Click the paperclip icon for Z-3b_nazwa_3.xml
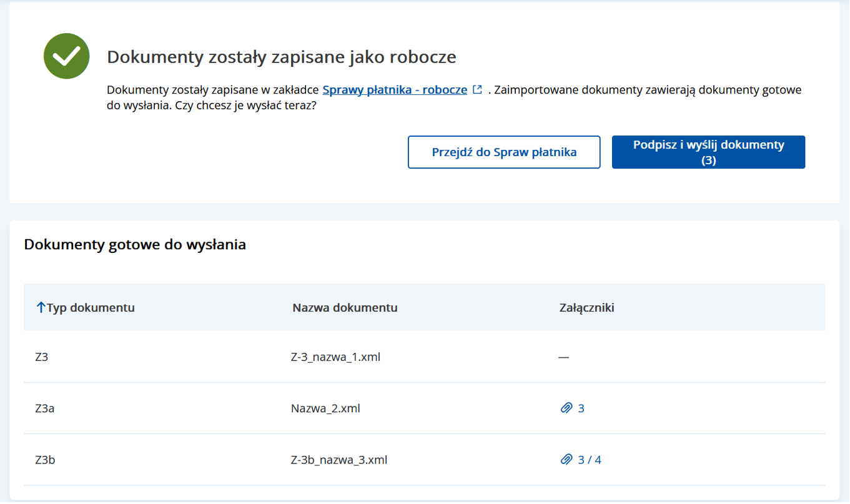 coord(566,460)
